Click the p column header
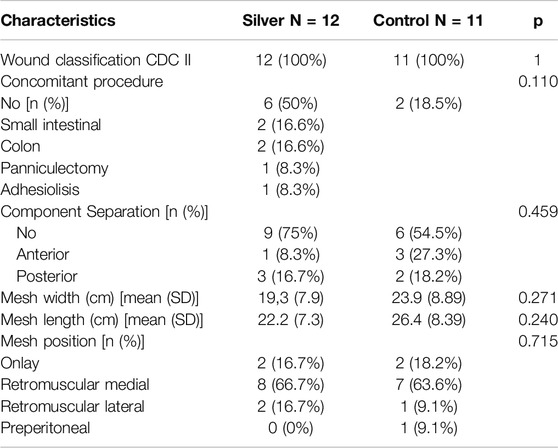558x448 pixels. (x=538, y=22)
